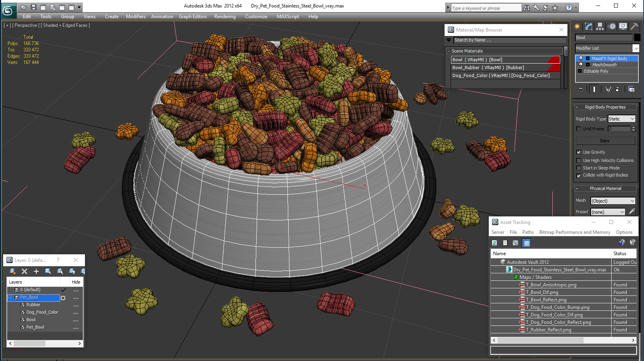This screenshot has height=361, width=644.
Task: Click the Bowl object color swatch
Action: pyautogui.click(x=637, y=38)
